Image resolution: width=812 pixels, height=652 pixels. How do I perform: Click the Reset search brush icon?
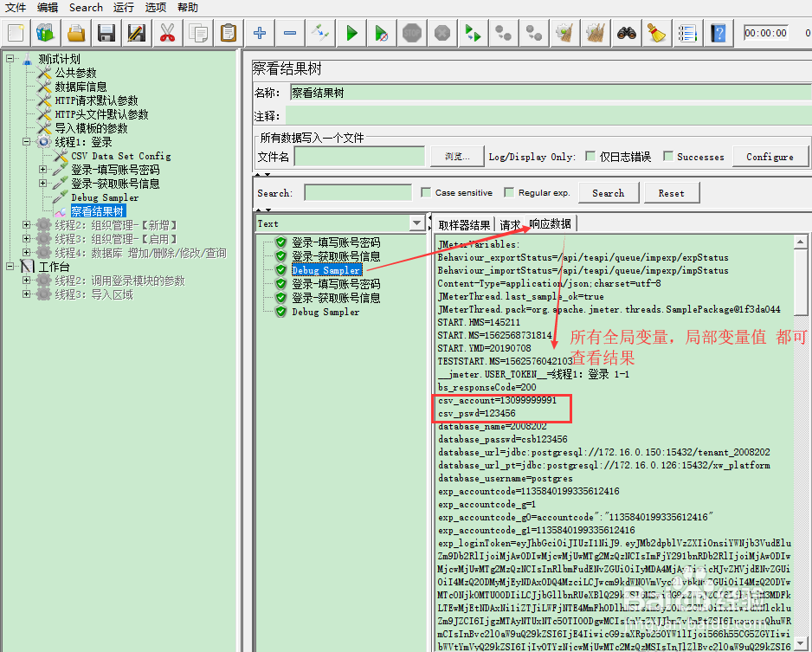pos(657,33)
